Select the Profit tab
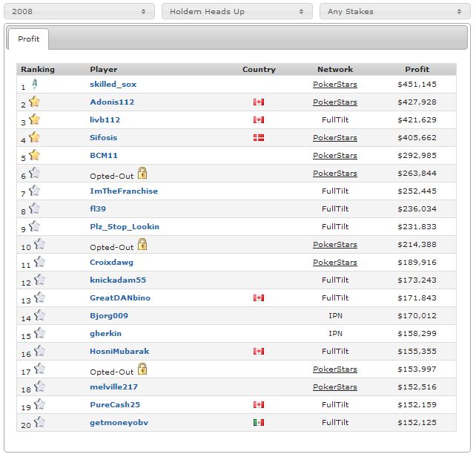The height and width of the screenshot is (454, 476). pyautogui.click(x=28, y=39)
